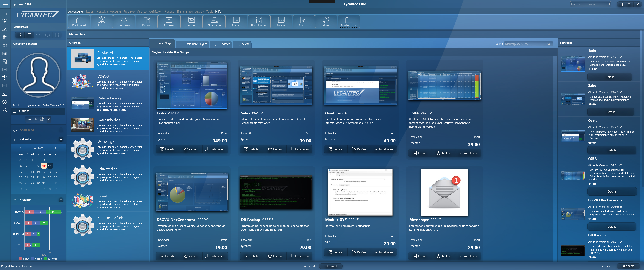
Task: Click the sidebar home icon
Action: tap(4, 13)
